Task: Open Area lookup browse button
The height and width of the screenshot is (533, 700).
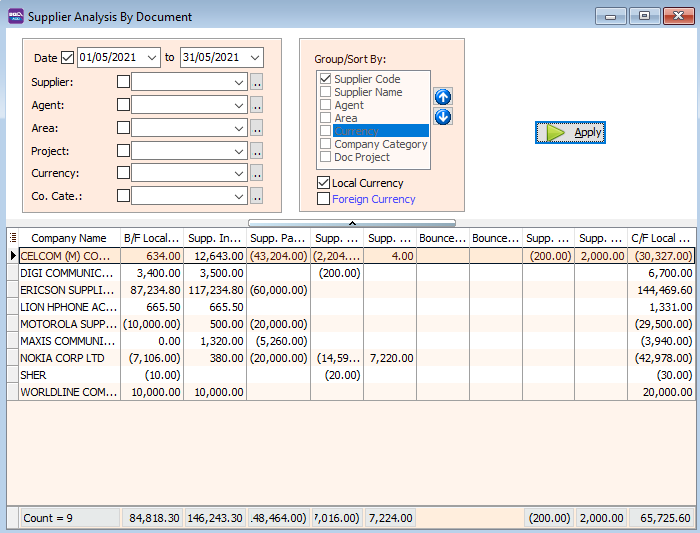Action: pyautogui.click(x=256, y=128)
